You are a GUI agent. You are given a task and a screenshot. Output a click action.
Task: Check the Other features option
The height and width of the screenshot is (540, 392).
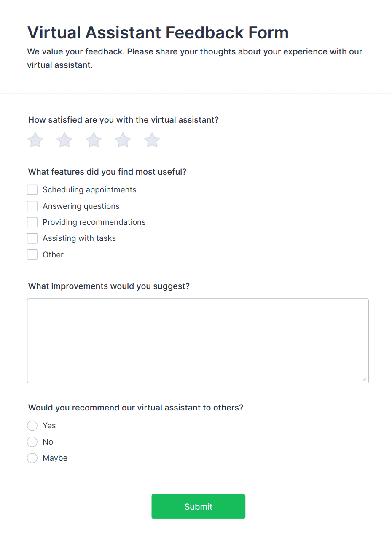[x=32, y=254]
